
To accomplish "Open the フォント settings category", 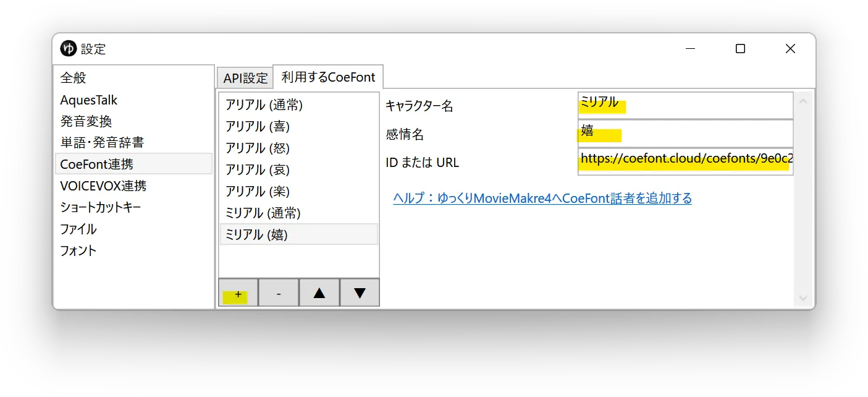I will click(x=133, y=250).
